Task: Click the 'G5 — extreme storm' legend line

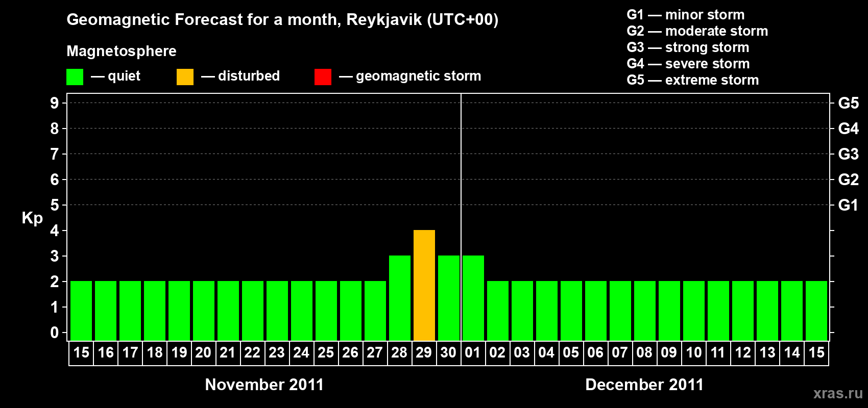Action: pyautogui.click(x=692, y=80)
